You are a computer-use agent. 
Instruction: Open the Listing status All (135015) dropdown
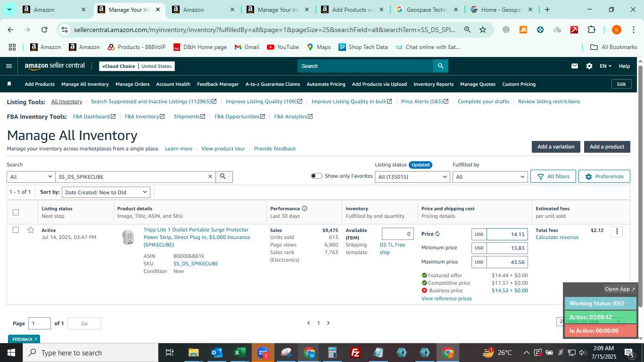413,177
